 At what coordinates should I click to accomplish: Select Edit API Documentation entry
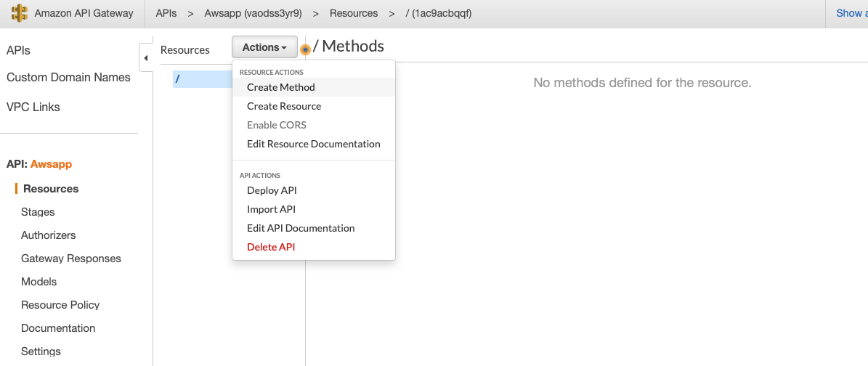(x=313, y=227)
